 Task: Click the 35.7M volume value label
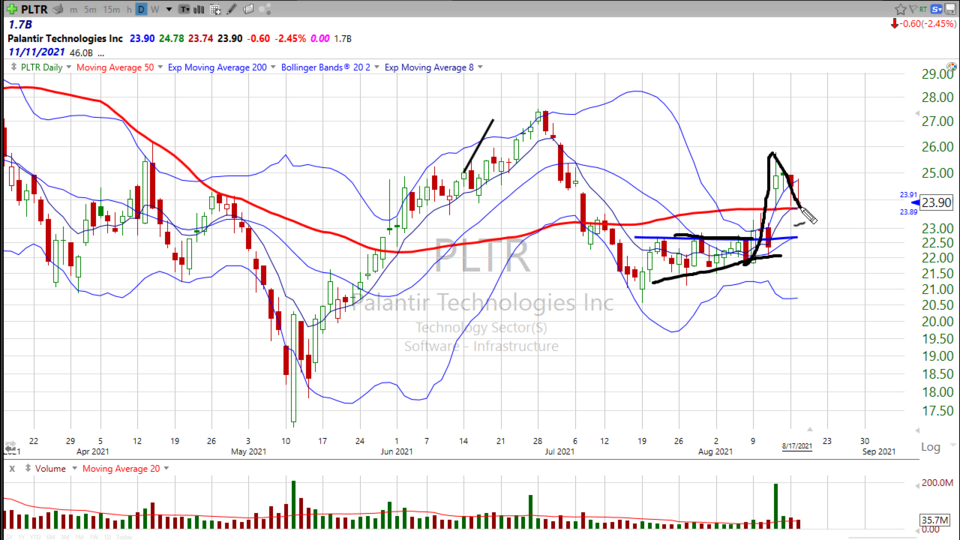click(x=936, y=520)
